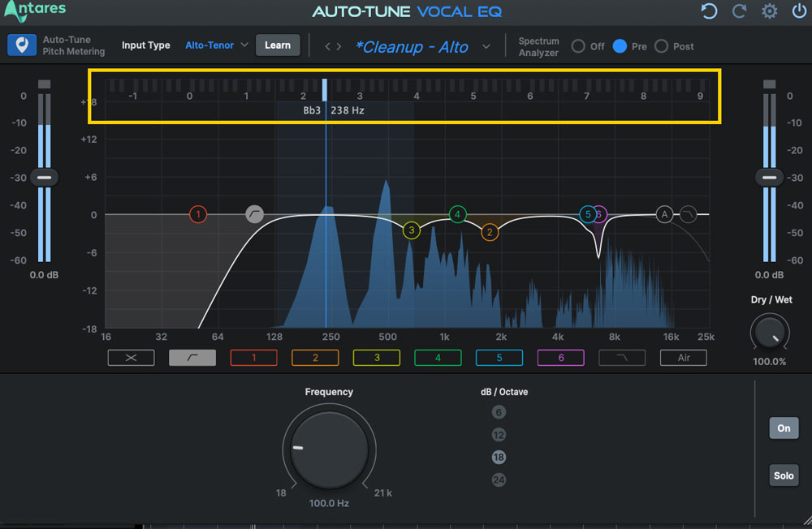
Task: Toggle Auto-Tune Pitch Metering icon
Action: point(22,45)
